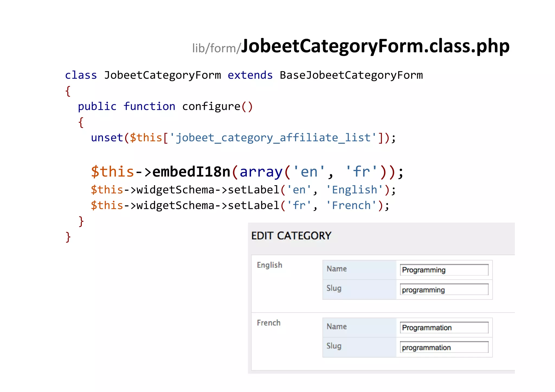
Task: Click the English section label
Action: click(270, 265)
